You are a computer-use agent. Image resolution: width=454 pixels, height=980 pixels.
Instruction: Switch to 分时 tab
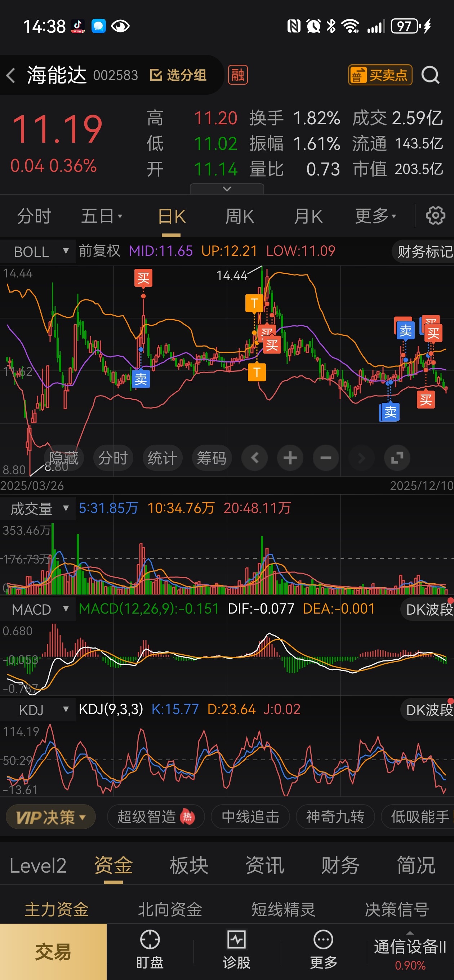click(34, 216)
